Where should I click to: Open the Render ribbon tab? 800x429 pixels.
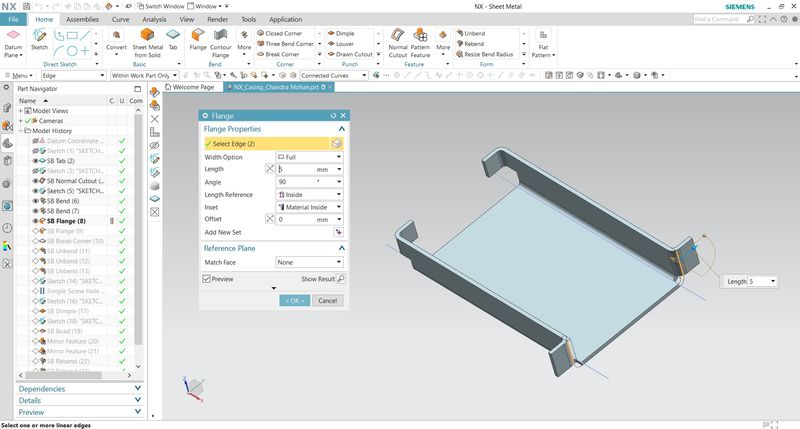[x=217, y=19]
